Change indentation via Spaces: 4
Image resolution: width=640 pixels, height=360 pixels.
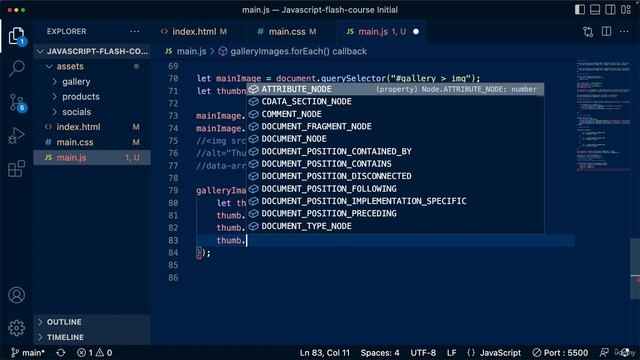[380, 353]
